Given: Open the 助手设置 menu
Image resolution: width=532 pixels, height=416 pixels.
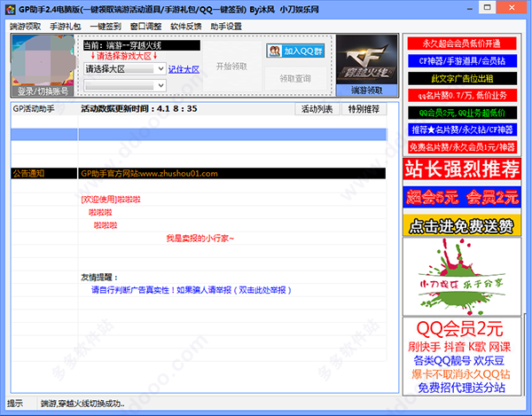Looking at the screenshot, I should click(226, 27).
